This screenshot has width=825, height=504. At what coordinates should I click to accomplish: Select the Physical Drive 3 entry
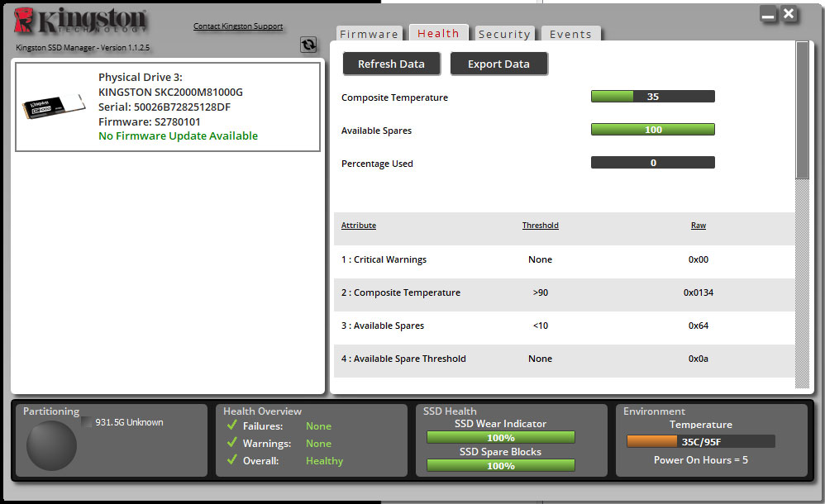pos(168,107)
